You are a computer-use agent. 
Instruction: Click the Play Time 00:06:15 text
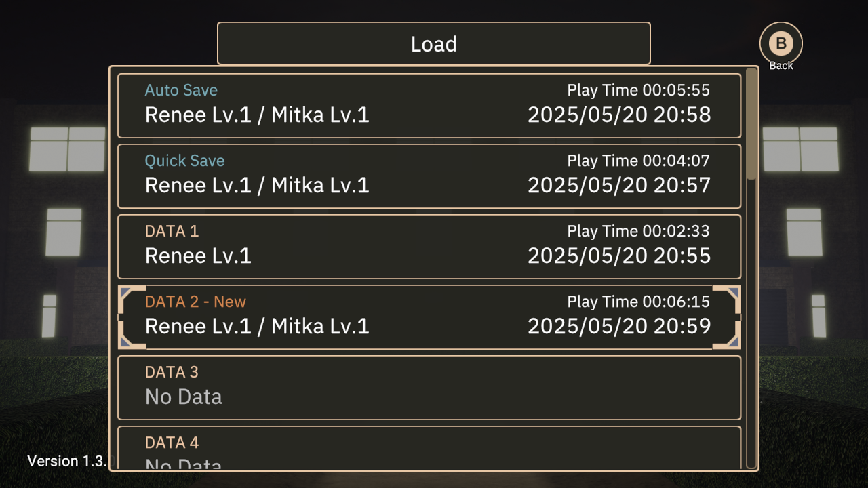(638, 302)
